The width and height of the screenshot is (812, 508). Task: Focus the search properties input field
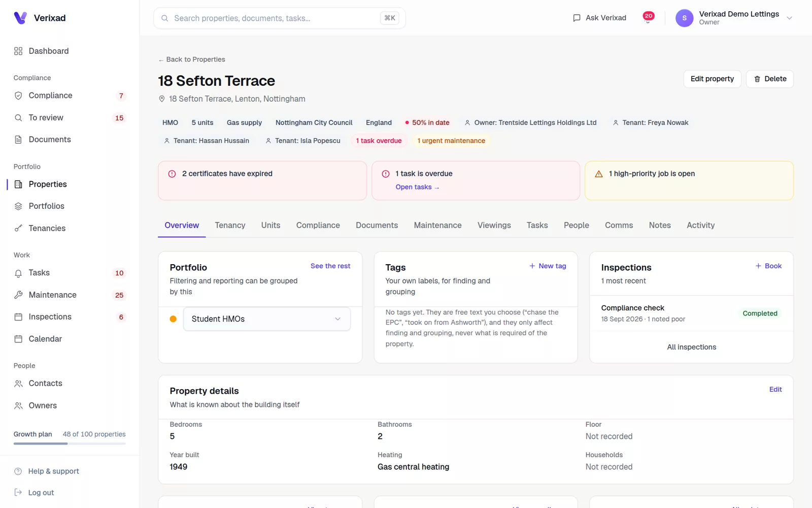(279, 18)
